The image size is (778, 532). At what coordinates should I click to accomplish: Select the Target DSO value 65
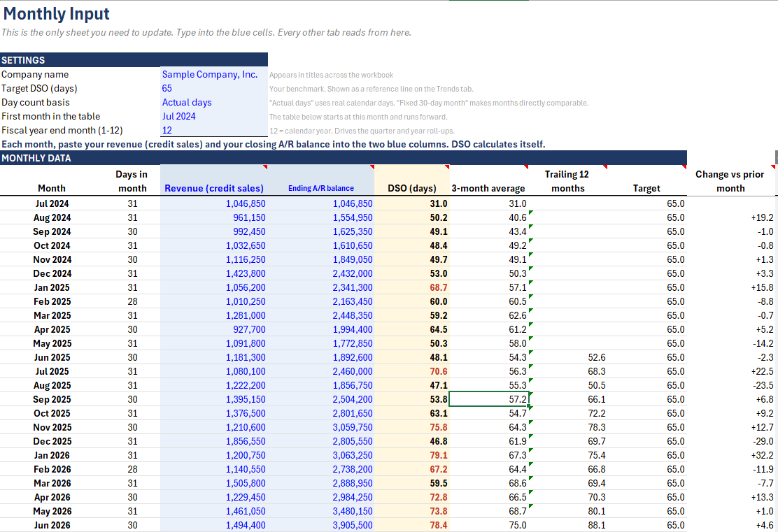pos(214,88)
